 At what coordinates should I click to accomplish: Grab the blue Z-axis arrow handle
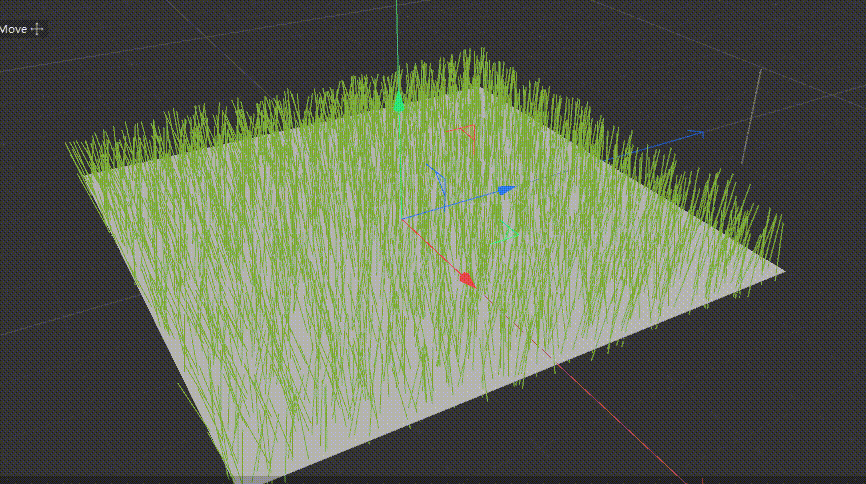(x=506, y=190)
